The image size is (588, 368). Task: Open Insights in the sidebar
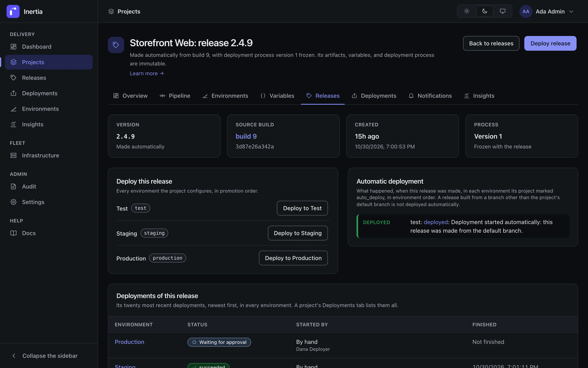click(x=49, y=124)
